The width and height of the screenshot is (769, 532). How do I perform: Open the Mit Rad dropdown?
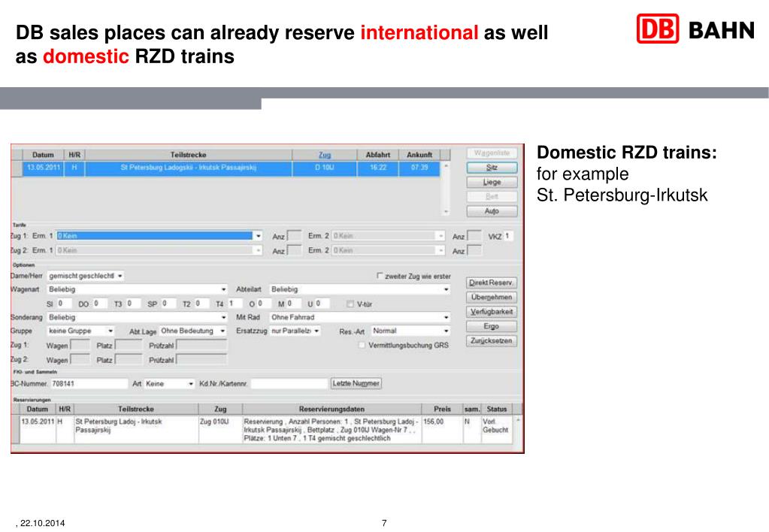tap(446, 318)
